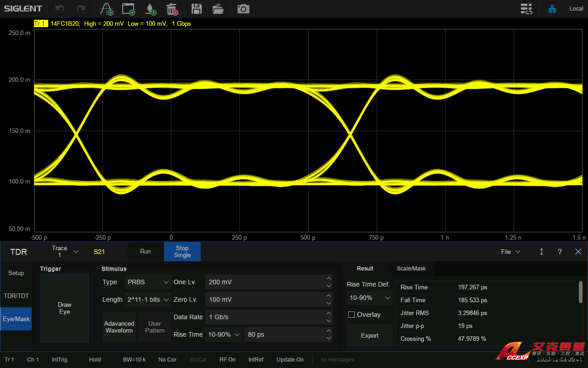Click the save floppy disk icon
The image size is (588, 368).
tap(197, 9)
